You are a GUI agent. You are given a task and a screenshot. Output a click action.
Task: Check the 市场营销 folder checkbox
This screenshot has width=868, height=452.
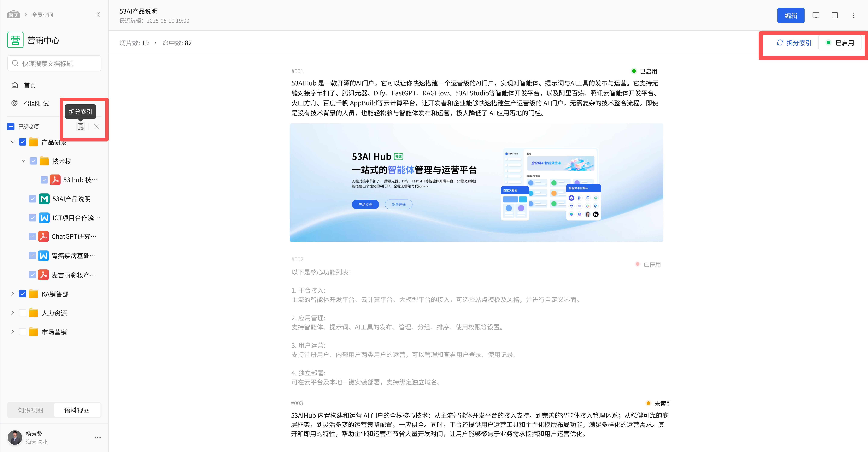point(23,332)
